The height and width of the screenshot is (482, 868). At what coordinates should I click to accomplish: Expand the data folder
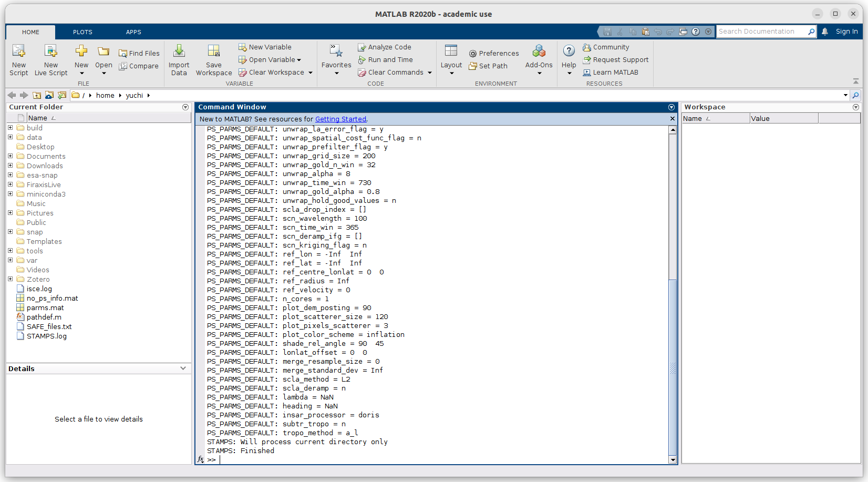10,137
